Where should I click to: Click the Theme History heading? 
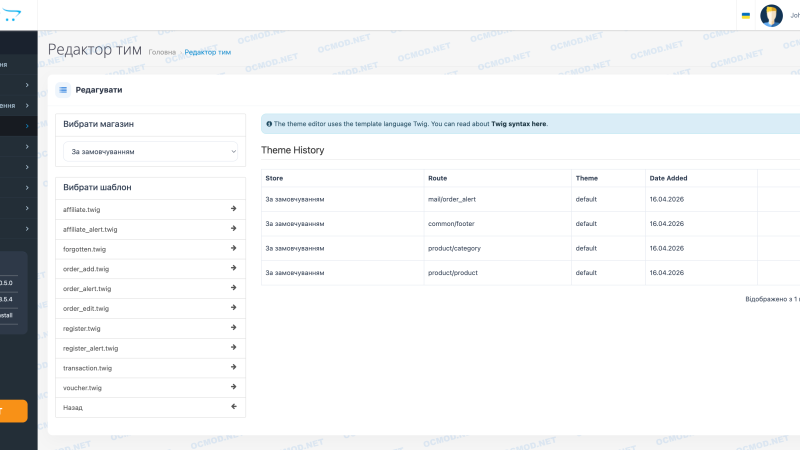point(292,151)
